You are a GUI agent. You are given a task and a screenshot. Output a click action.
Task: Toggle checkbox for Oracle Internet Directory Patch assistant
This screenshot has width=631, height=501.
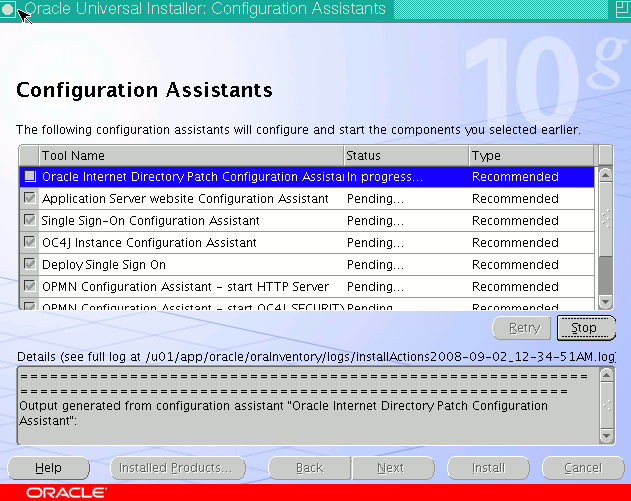click(30, 176)
